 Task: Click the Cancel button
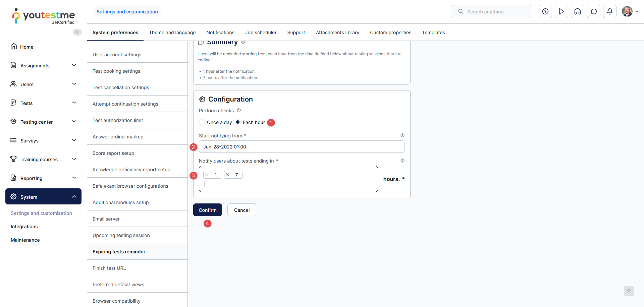coord(241,210)
